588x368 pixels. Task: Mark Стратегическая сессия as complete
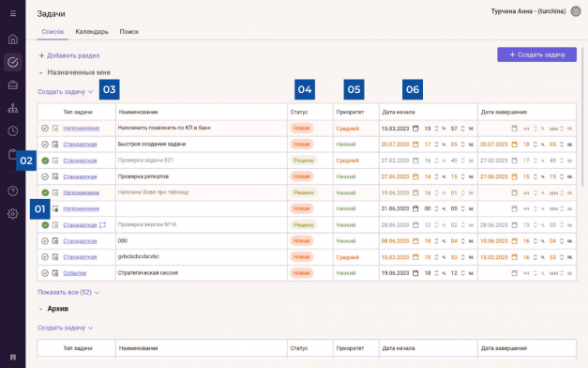[x=45, y=273]
